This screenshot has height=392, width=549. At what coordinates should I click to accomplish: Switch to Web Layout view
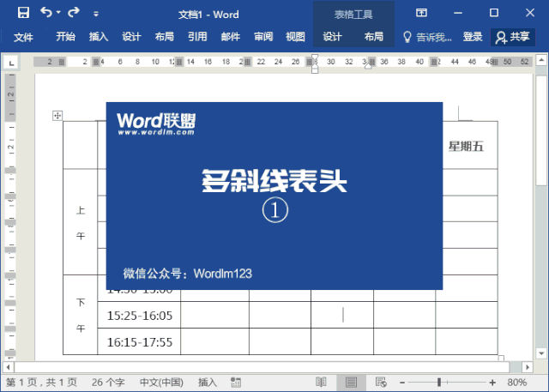click(x=381, y=383)
